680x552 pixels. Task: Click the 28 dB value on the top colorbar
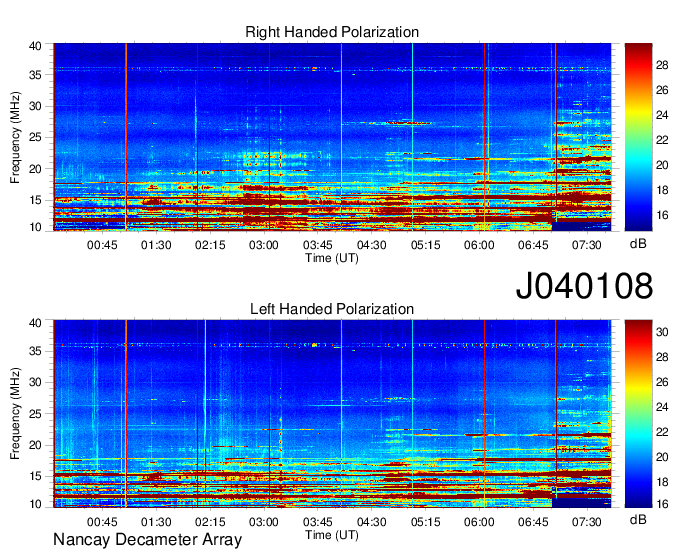point(662,65)
